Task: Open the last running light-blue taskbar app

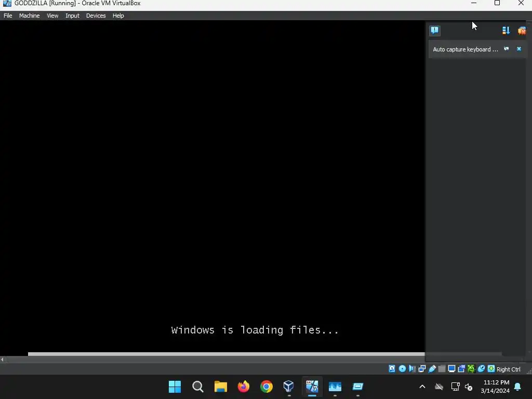Action: click(357, 387)
